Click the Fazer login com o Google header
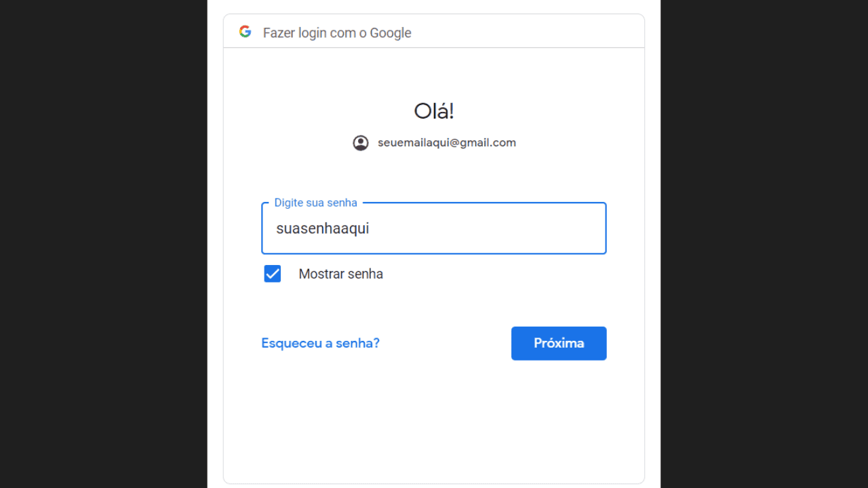Image resolution: width=868 pixels, height=488 pixels. tap(337, 33)
